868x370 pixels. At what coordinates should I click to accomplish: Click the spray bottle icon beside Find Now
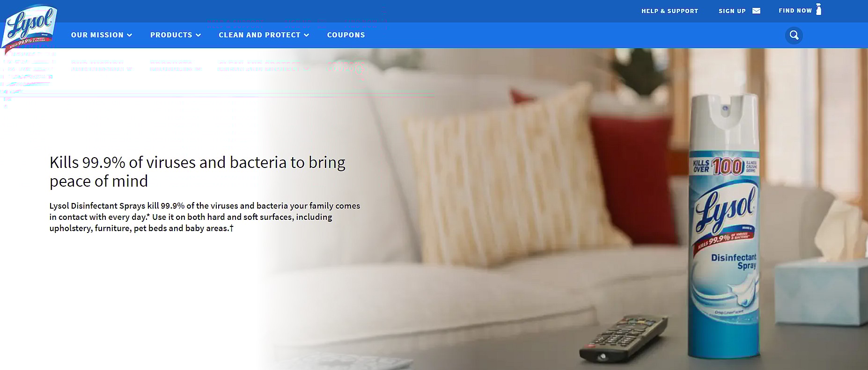pos(819,9)
